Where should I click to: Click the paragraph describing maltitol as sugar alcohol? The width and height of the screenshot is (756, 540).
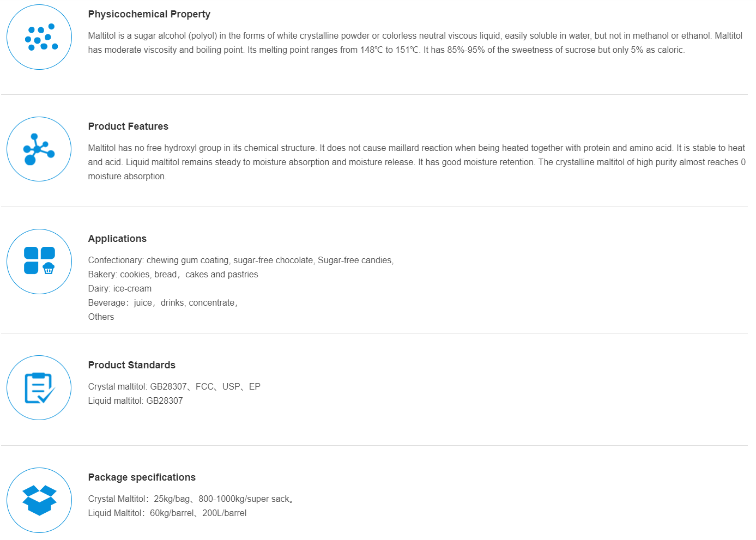click(414, 43)
